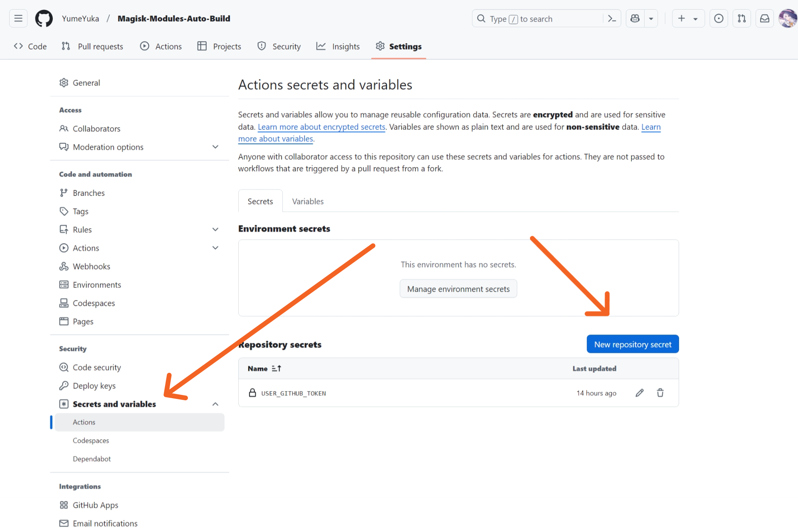Open the Insights repository tab

[x=338, y=47]
